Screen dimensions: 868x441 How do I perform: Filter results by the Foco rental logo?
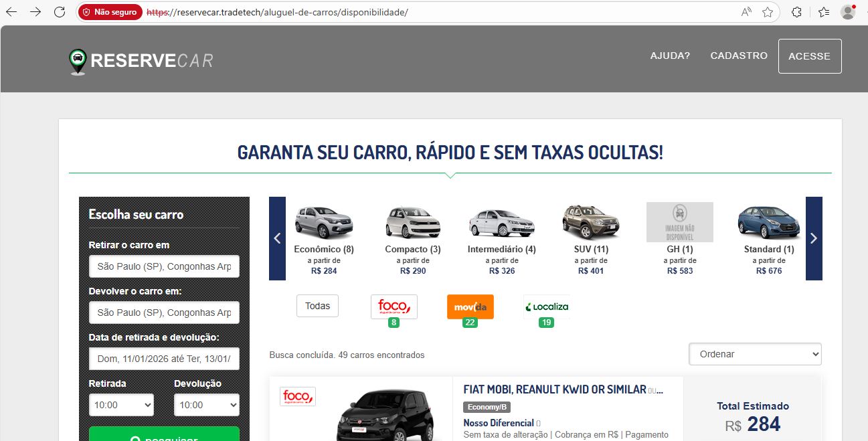[x=394, y=306]
